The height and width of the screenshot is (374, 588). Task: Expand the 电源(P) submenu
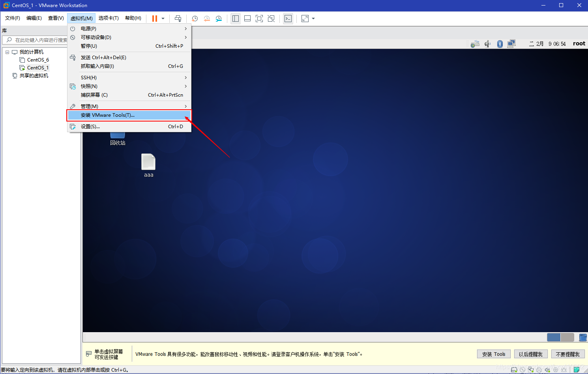tap(129, 29)
